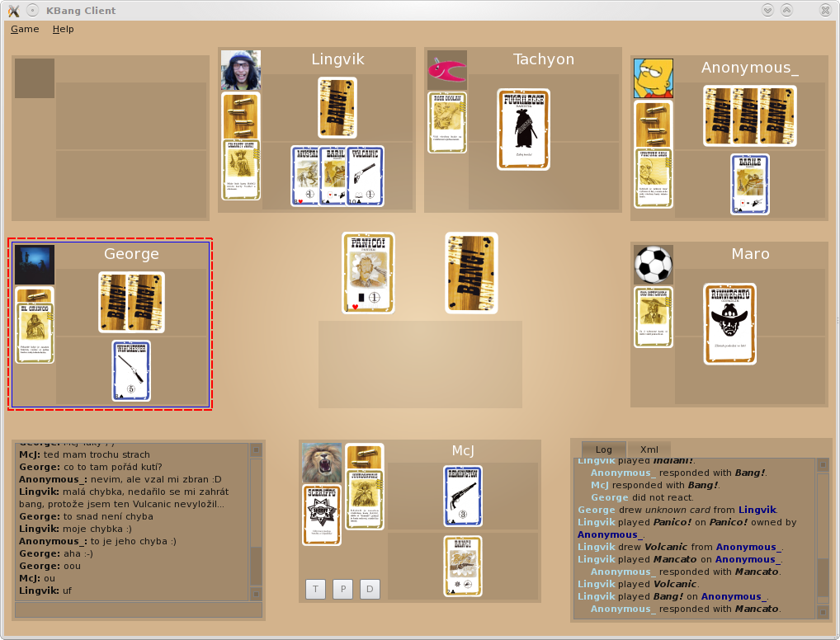840x640 pixels.
Task: Open the Game menu
Action: [25, 29]
